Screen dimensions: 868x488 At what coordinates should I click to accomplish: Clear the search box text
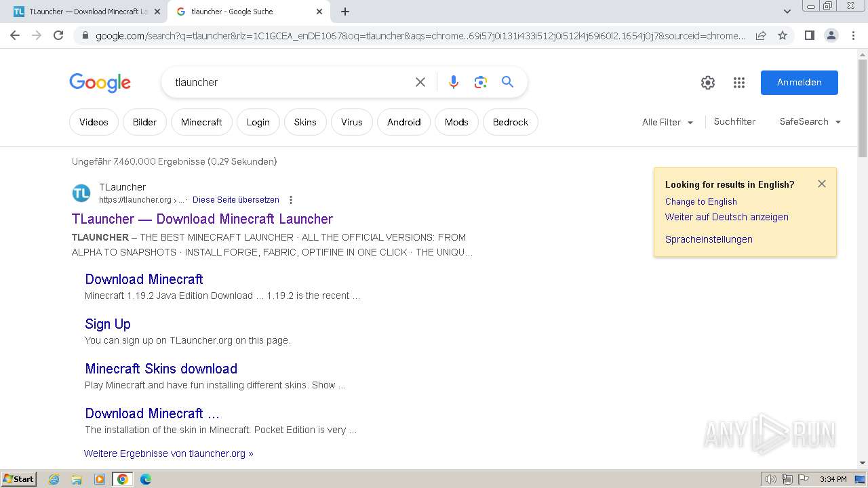click(x=420, y=82)
